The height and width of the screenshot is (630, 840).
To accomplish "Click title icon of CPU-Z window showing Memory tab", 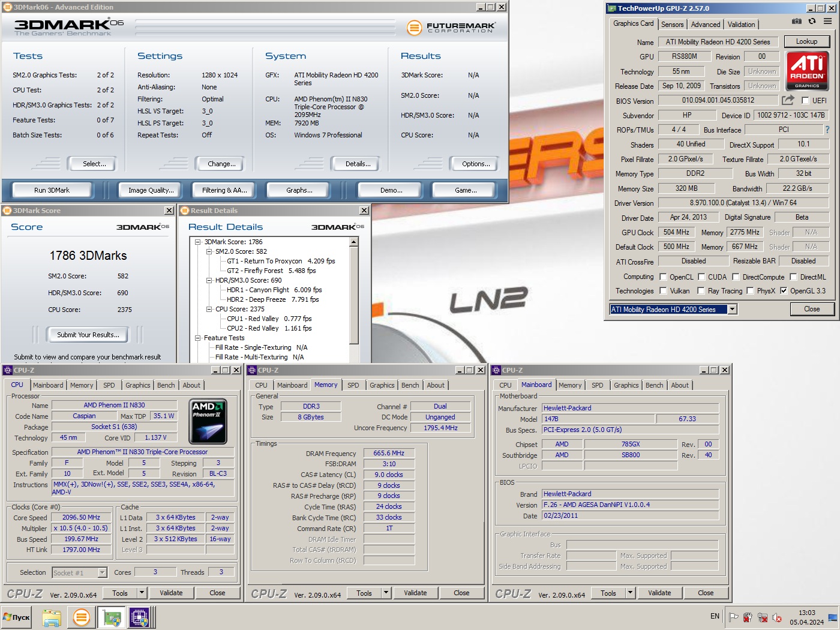I will coord(252,370).
